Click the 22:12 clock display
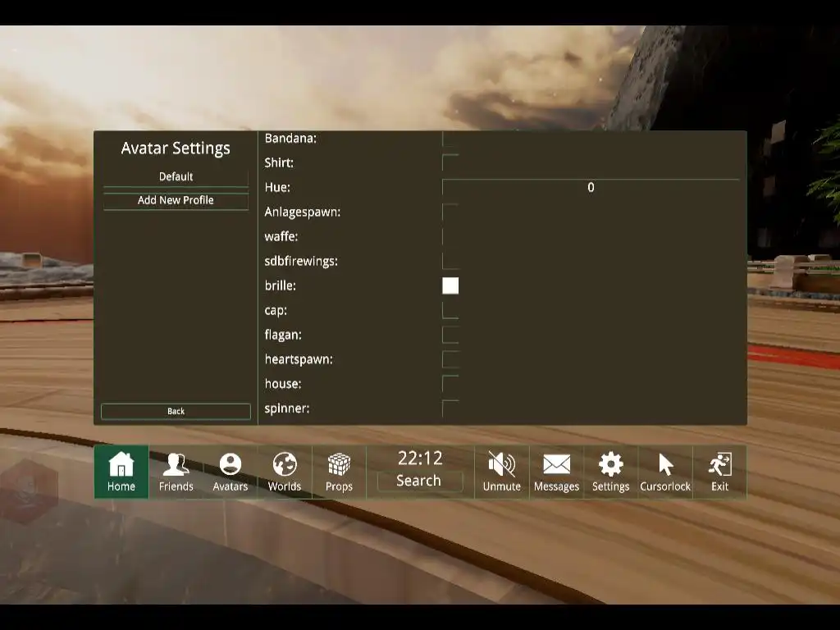This screenshot has height=630, width=840. tap(420, 458)
